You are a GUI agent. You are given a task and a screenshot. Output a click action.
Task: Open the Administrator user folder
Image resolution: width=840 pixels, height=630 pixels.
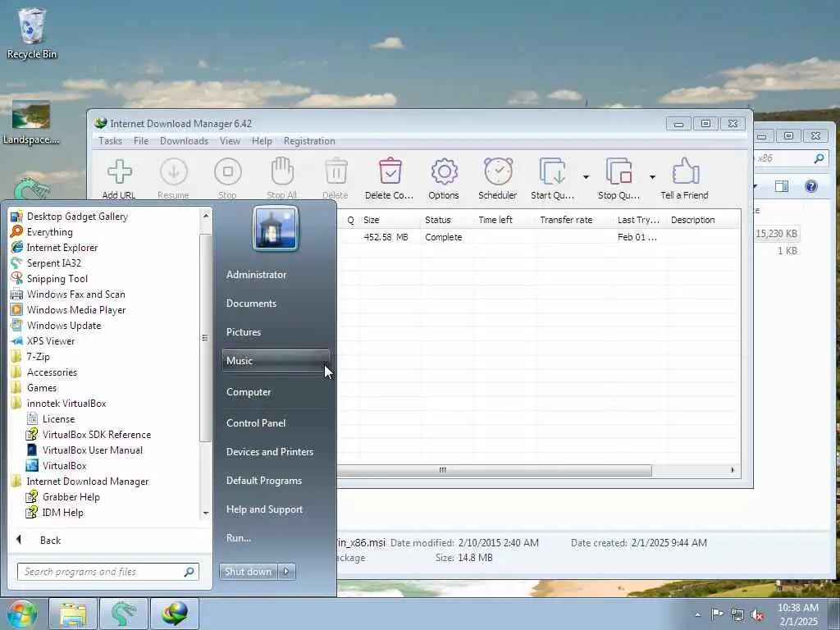(276, 274)
